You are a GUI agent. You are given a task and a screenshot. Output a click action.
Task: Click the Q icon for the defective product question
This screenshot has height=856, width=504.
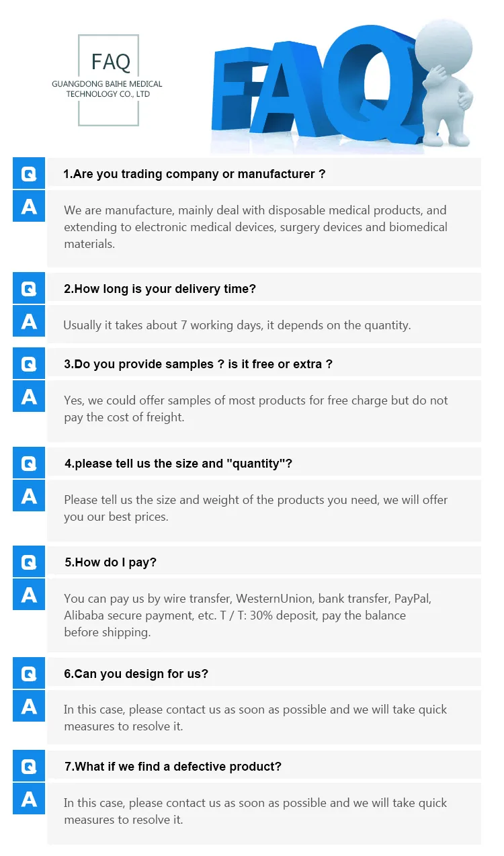[29, 766]
